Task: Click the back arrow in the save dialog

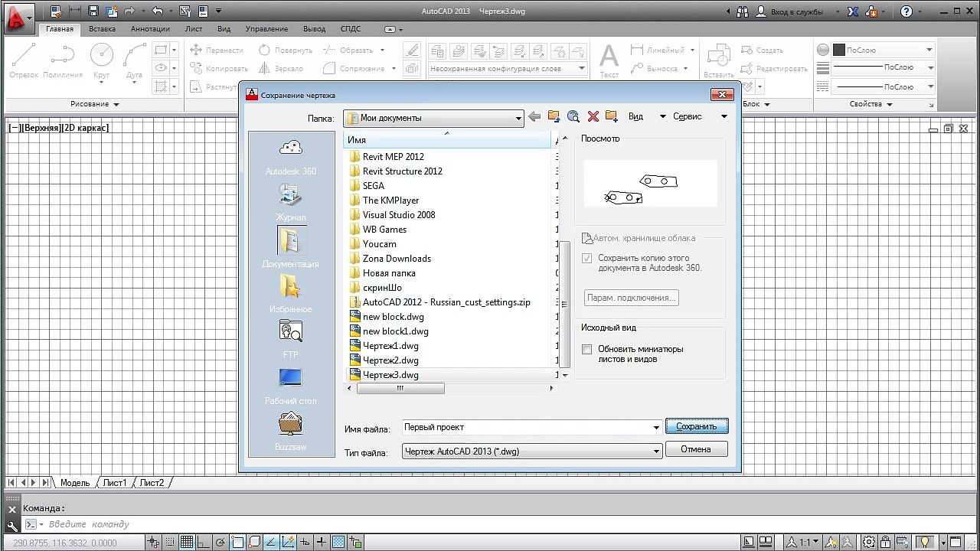Action: (x=534, y=116)
